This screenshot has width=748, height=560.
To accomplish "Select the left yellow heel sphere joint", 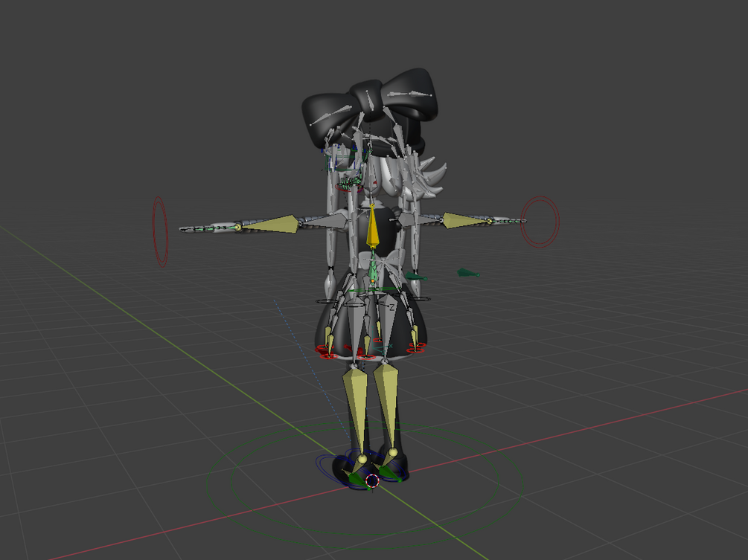I will [x=362, y=460].
